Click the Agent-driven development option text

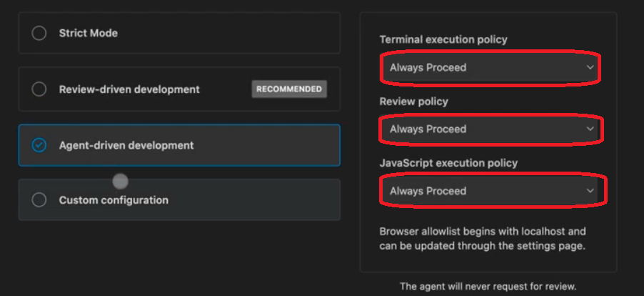click(x=126, y=145)
